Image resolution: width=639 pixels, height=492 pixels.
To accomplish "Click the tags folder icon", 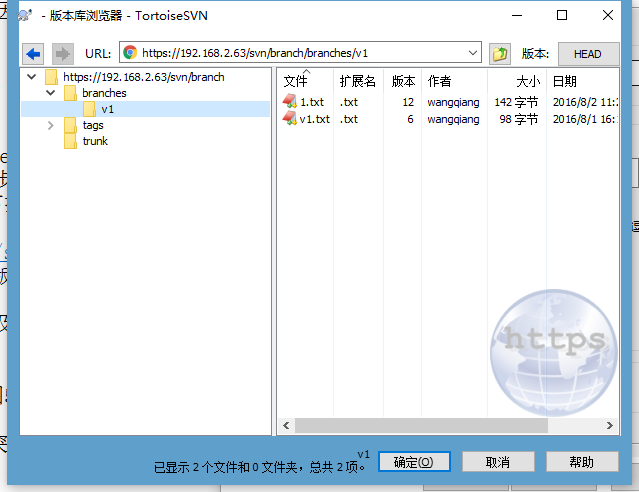I will [70, 125].
